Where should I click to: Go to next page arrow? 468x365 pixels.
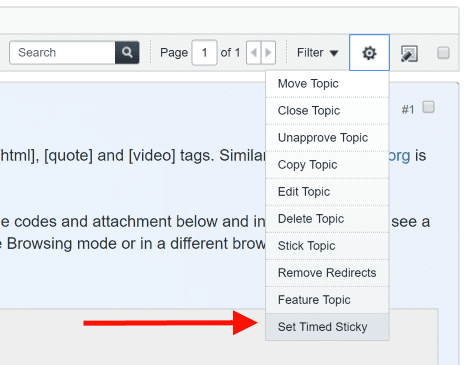point(268,53)
